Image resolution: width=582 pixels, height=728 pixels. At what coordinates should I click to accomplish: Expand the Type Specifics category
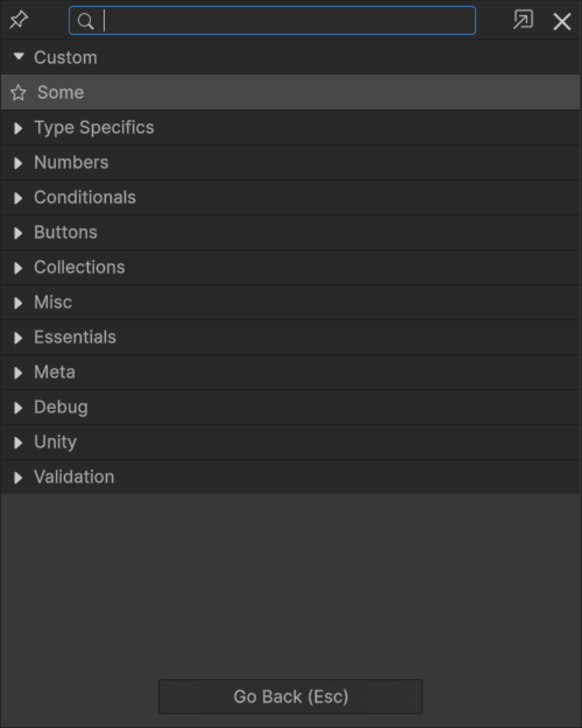pyautogui.click(x=18, y=127)
